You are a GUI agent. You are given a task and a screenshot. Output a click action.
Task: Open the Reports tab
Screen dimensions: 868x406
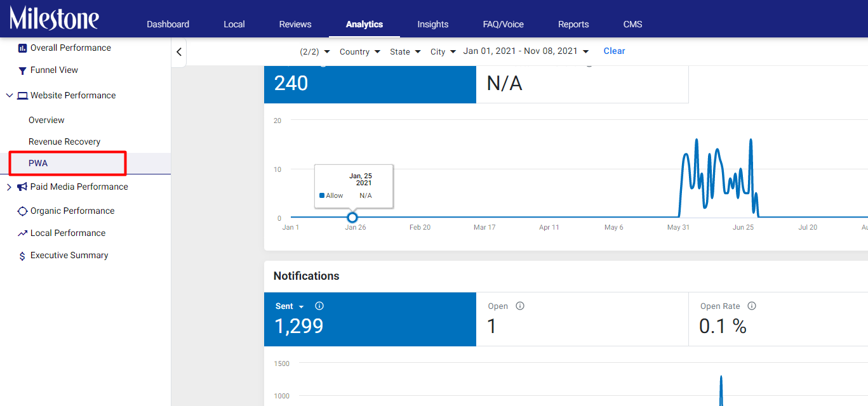[x=573, y=24]
